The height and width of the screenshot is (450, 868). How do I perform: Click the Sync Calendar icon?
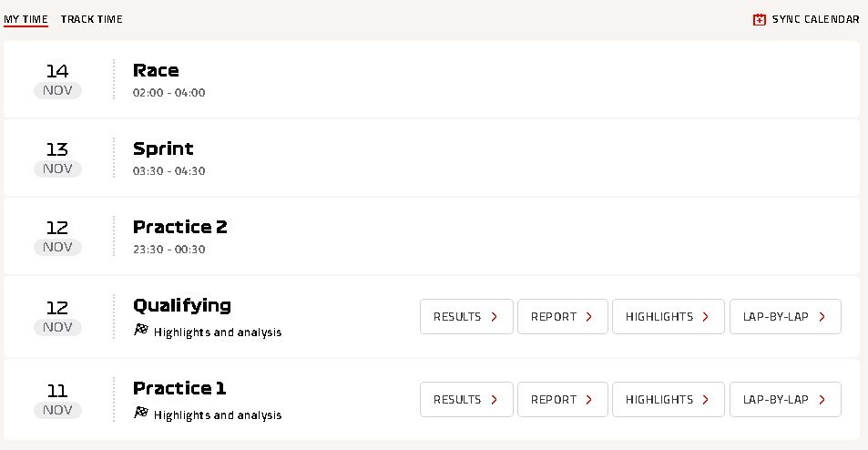(x=759, y=19)
